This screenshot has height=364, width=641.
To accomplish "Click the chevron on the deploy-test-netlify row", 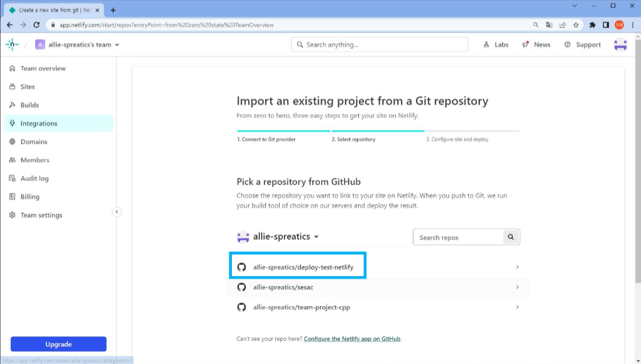I will pyautogui.click(x=517, y=267).
